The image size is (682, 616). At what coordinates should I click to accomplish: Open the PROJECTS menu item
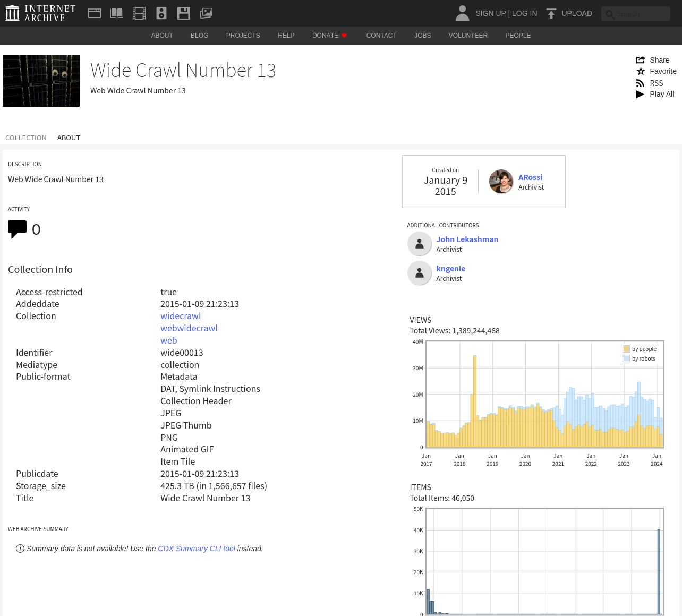[243, 36]
